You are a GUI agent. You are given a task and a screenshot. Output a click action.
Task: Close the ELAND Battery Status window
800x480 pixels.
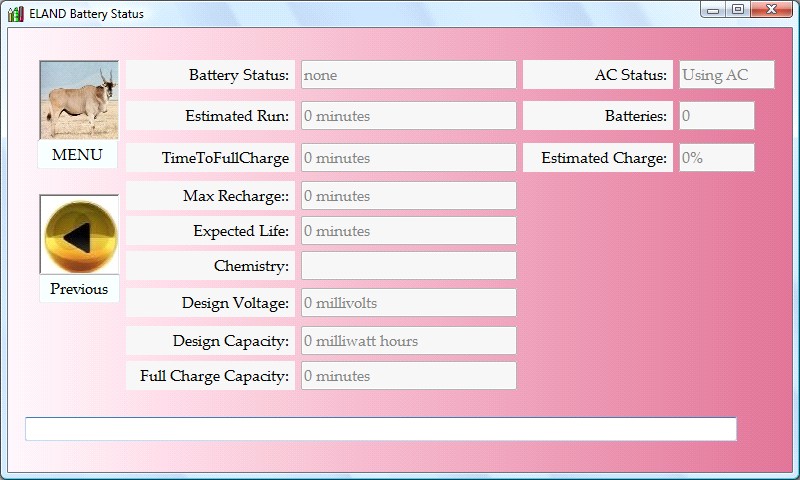[x=770, y=10]
